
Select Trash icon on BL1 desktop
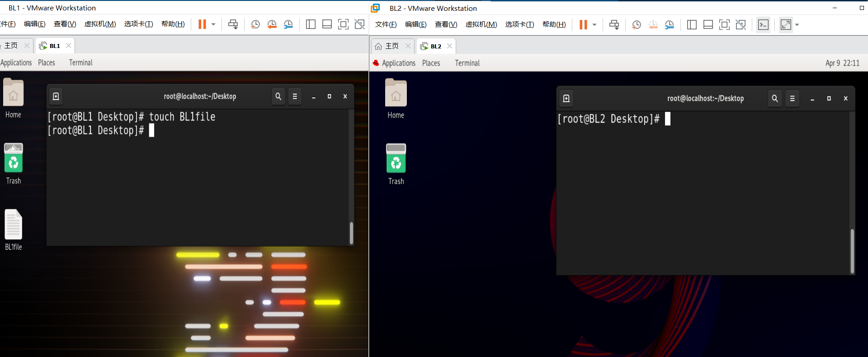[x=14, y=164]
